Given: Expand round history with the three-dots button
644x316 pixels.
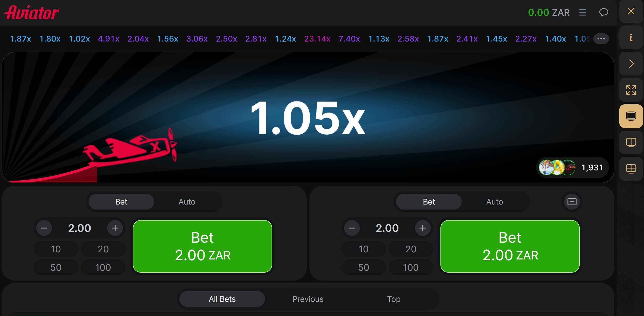Looking at the screenshot, I should pos(601,39).
